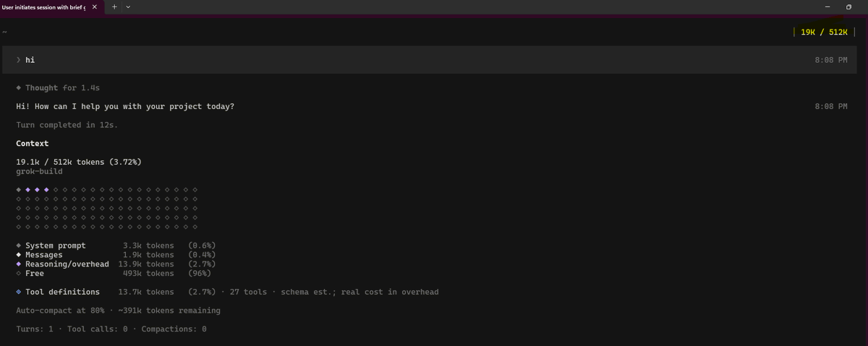This screenshot has width=868, height=346.
Task: Minimize the terminal window
Action: coord(827,7)
